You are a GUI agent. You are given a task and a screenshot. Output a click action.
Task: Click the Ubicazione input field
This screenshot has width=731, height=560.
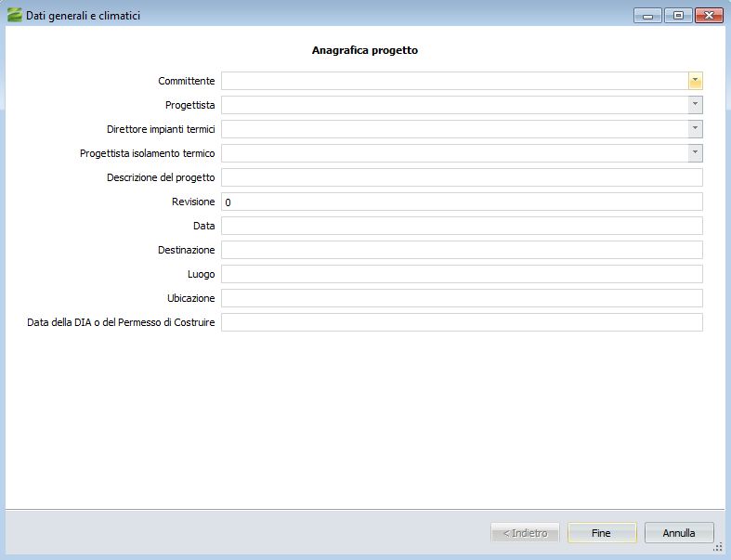[462, 298]
